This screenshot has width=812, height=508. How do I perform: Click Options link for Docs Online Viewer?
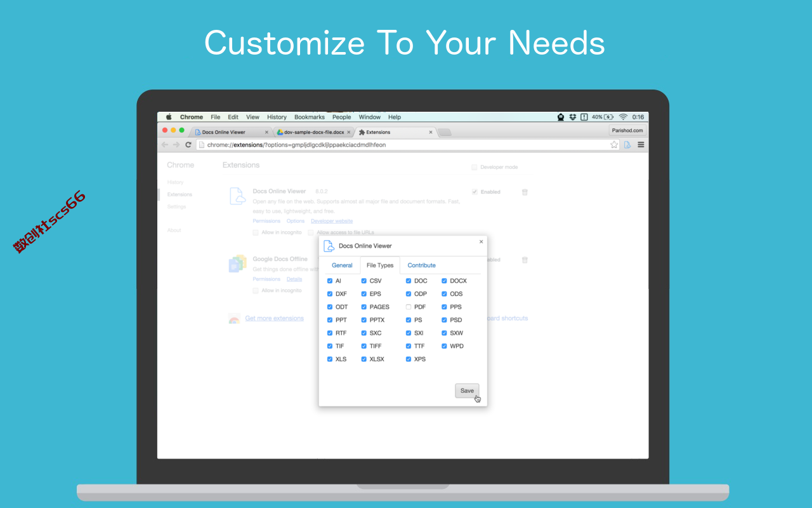click(x=296, y=221)
